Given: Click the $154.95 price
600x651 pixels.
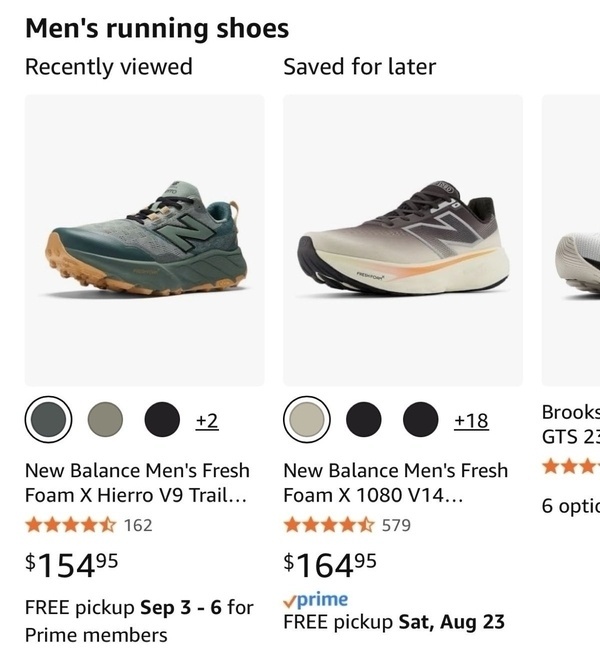Looking at the screenshot, I should click(72, 564).
